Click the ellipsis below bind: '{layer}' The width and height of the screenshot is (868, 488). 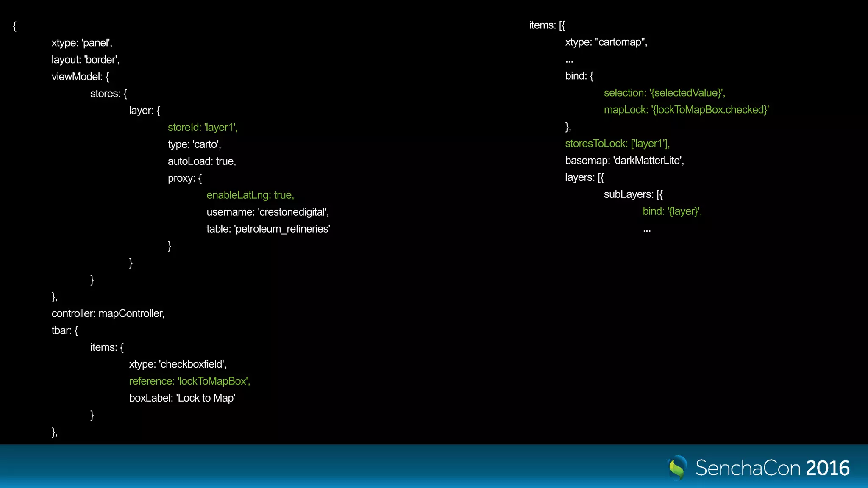(x=647, y=231)
